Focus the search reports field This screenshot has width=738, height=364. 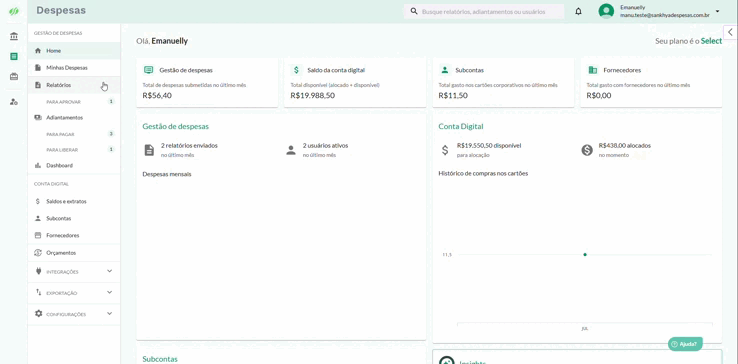[x=483, y=11]
